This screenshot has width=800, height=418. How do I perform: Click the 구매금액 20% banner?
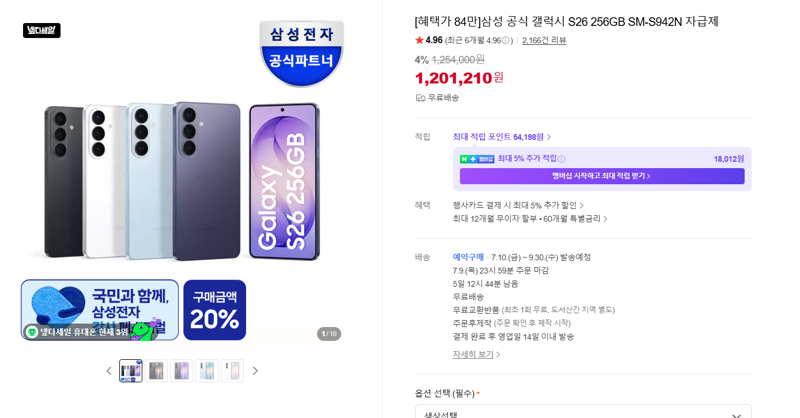coord(215,310)
